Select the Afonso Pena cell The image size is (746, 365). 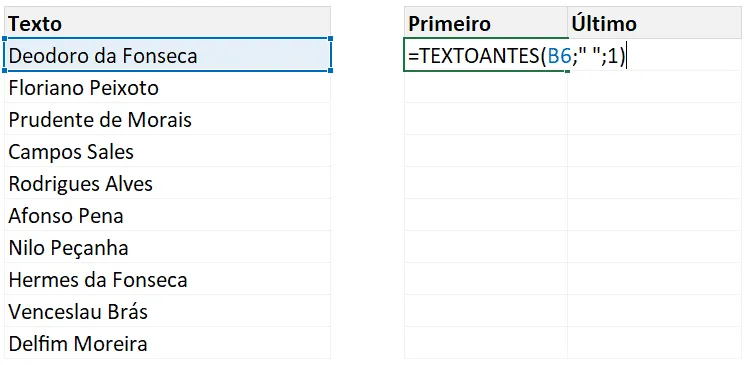[167, 215]
